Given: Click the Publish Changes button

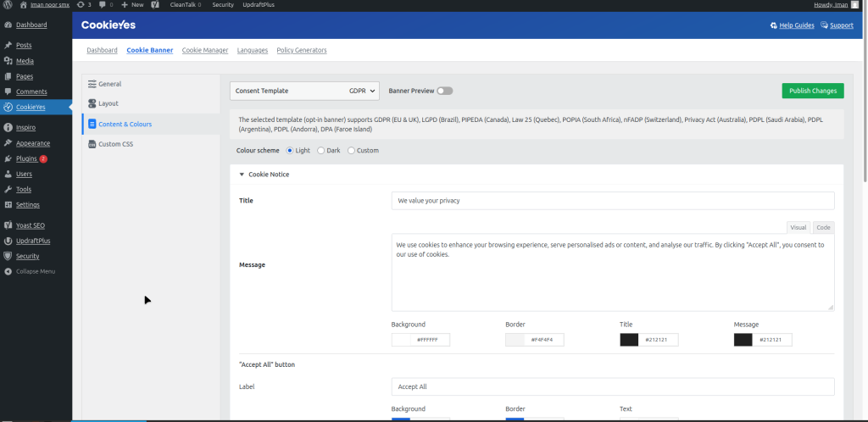Looking at the screenshot, I should (812, 91).
